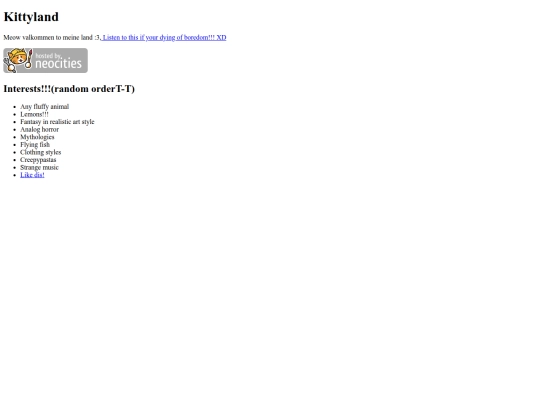Click the 'Flying fish' list item
Viewport: 540px width, 405px height.
[x=35, y=145]
